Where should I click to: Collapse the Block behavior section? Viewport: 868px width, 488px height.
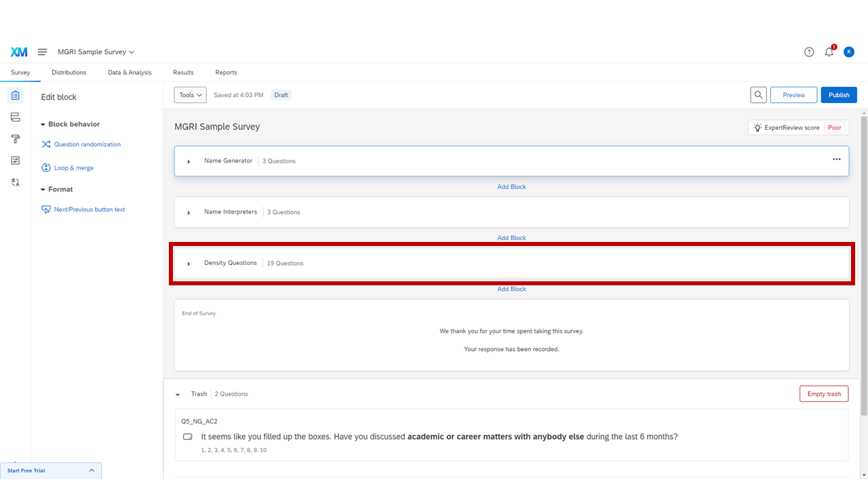43,125
